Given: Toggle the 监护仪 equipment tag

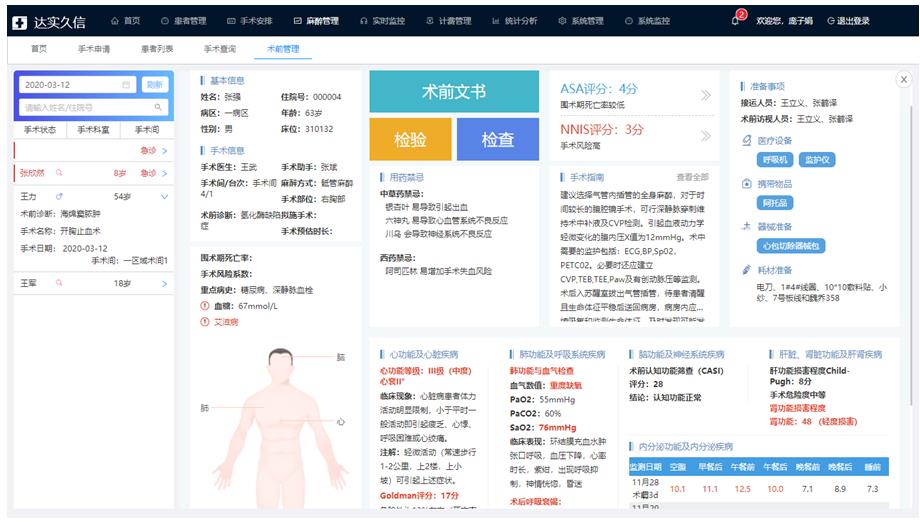Looking at the screenshot, I should click(x=818, y=160).
